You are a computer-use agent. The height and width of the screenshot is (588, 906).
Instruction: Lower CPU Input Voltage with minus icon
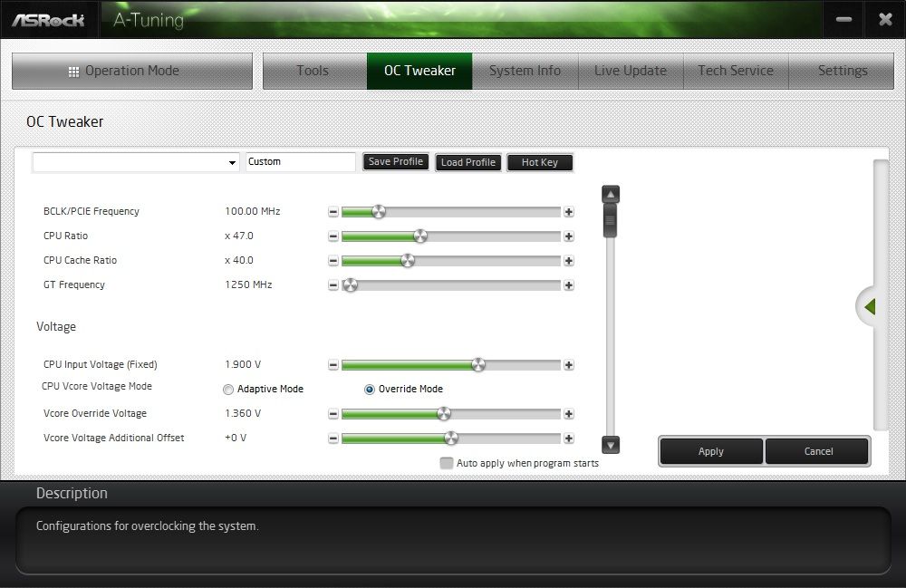[333, 365]
